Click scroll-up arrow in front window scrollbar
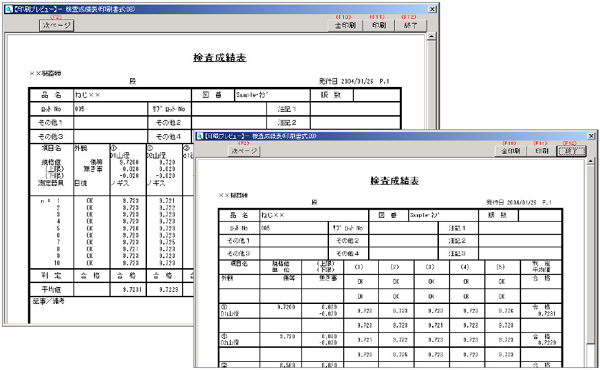 (x=590, y=162)
